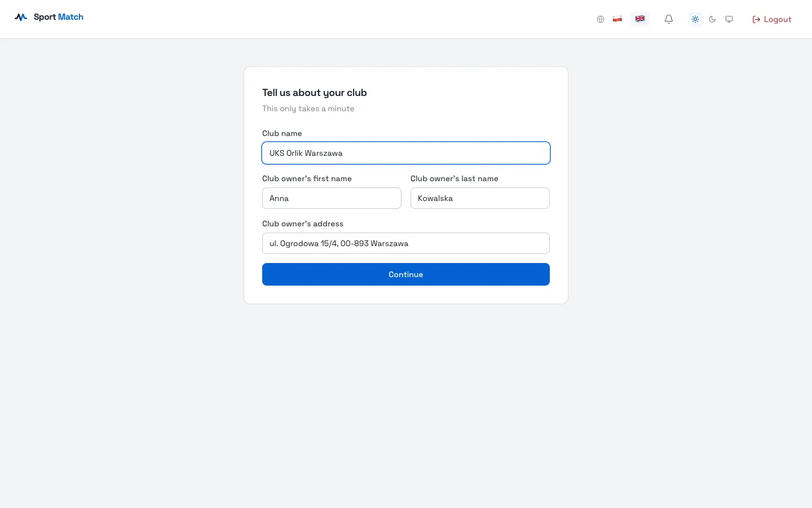812x508 pixels.
Task: Open notifications bell
Action: pos(669,19)
